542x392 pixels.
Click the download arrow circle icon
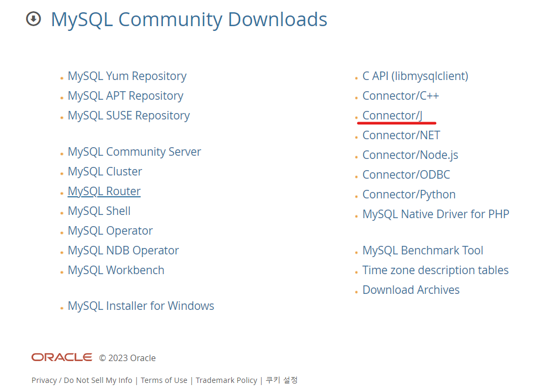point(34,19)
